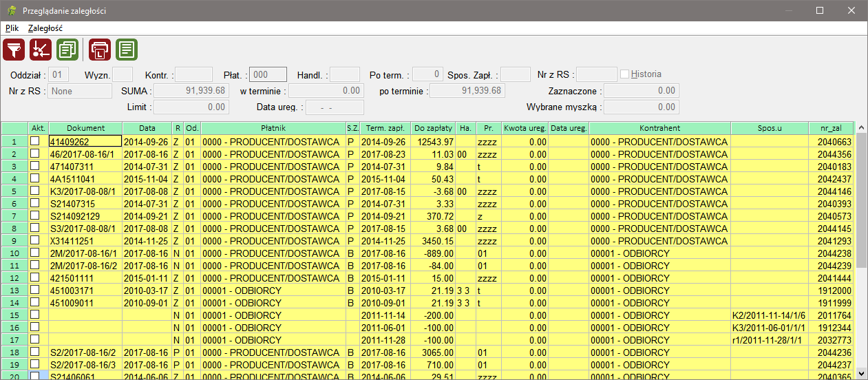The image size is (868, 380).
Task: Click the Limit field
Action: 191,107
